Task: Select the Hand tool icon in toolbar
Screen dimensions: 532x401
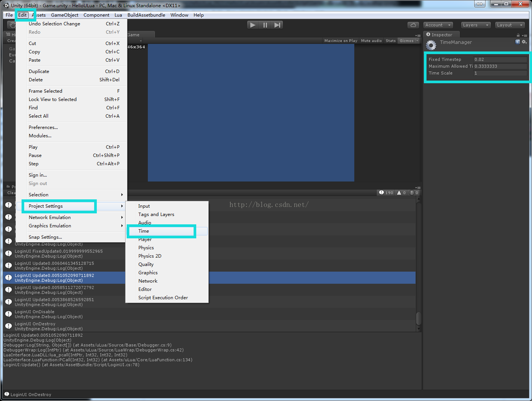Action: pyautogui.click(x=12, y=25)
